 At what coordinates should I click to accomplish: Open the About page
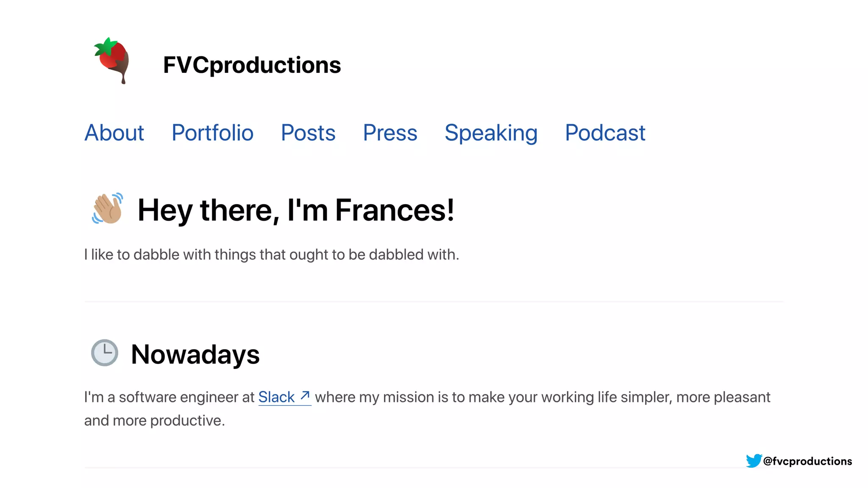114,133
